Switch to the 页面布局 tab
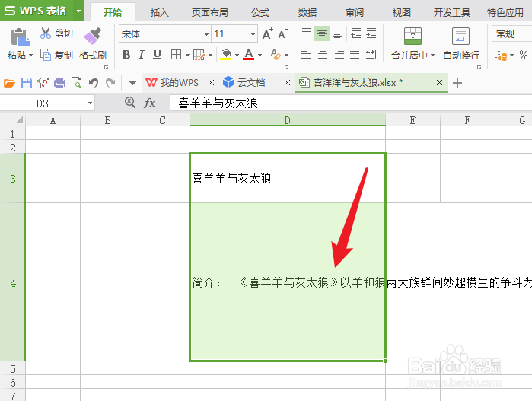 (209, 12)
